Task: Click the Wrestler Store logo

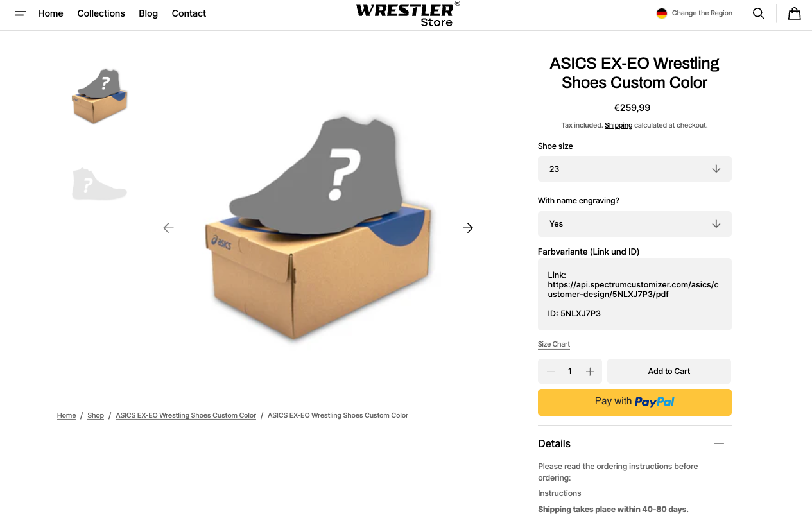Action: coord(408,14)
